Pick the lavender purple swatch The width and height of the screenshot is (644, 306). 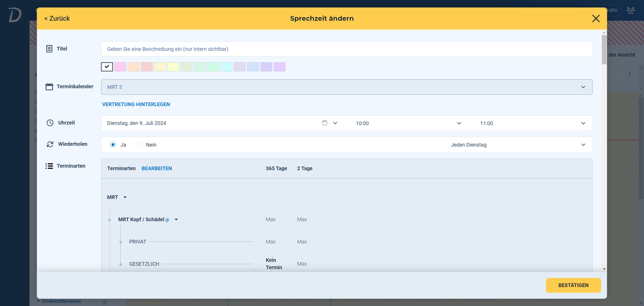click(x=266, y=67)
